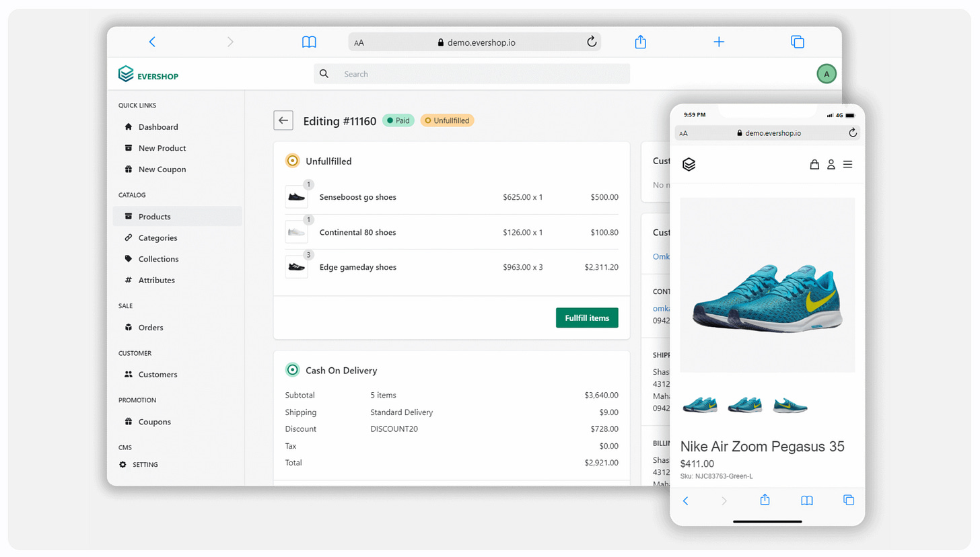Click the phone store logo icon
This screenshot has height=557, width=980.
pyautogui.click(x=689, y=164)
